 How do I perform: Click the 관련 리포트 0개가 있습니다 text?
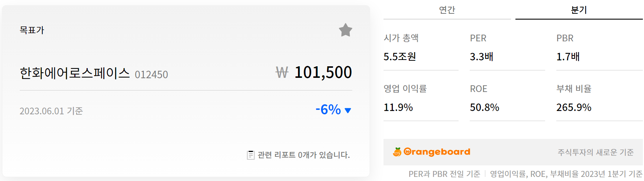(304, 155)
